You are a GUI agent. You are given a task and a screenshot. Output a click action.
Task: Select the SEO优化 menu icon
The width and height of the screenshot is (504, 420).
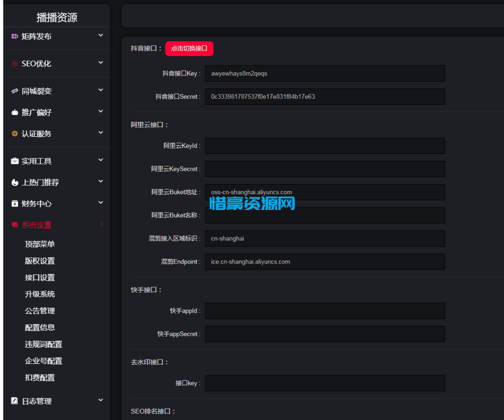click(14, 63)
